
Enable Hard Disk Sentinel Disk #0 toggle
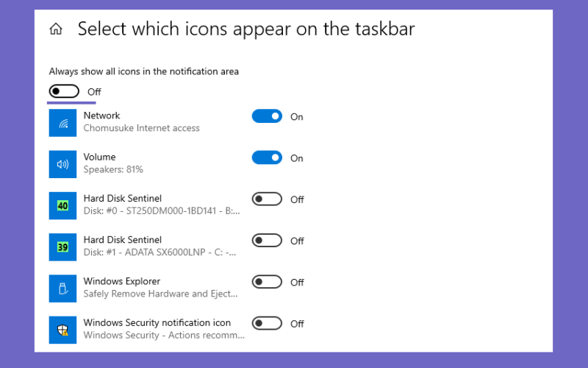tap(267, 199)
